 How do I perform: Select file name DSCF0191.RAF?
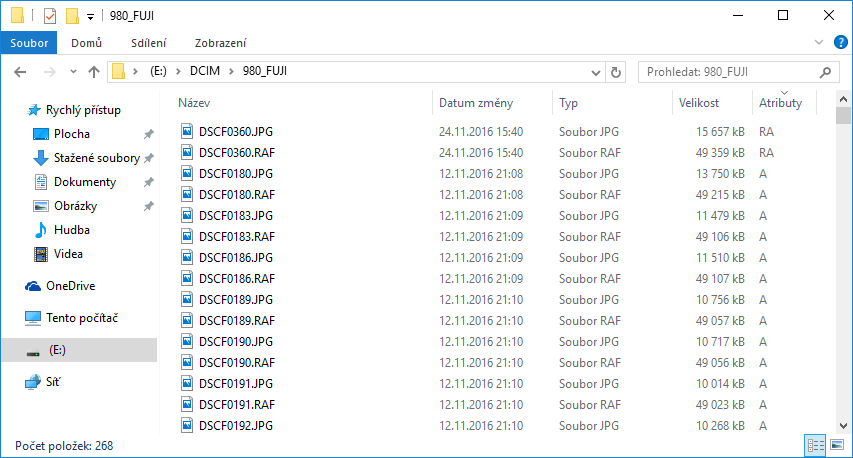coord(237,405)
